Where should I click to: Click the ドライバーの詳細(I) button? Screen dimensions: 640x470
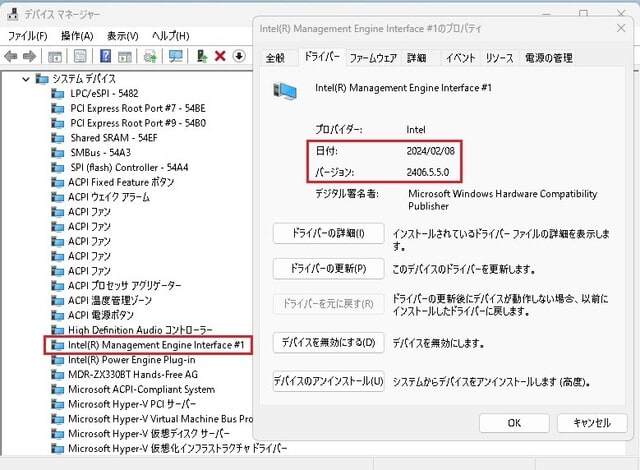click(x=328, y=233)
